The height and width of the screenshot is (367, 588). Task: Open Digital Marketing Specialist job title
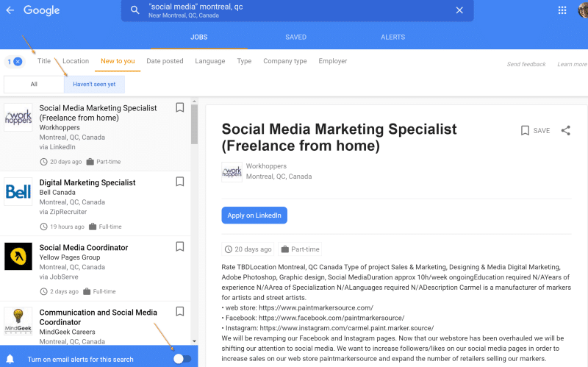click(87, 182)
